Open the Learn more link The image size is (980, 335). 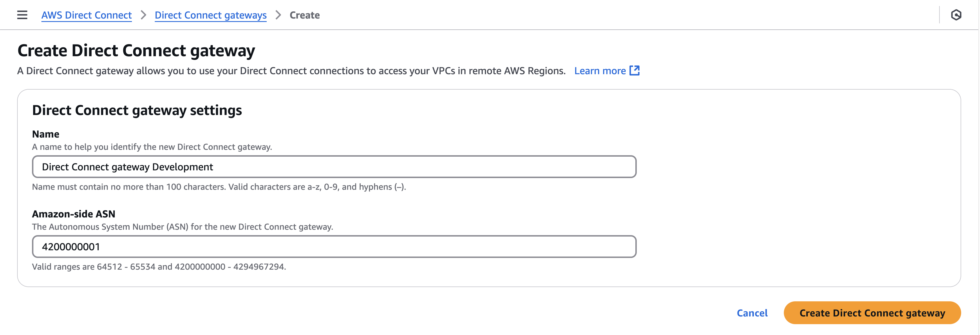pos(600,71)
